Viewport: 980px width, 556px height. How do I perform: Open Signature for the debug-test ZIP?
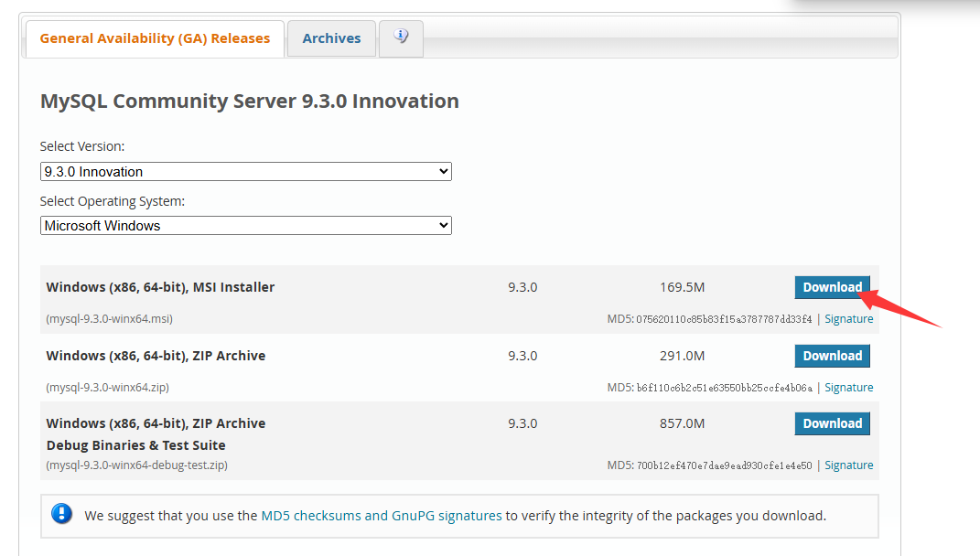[x=848, y=465]
